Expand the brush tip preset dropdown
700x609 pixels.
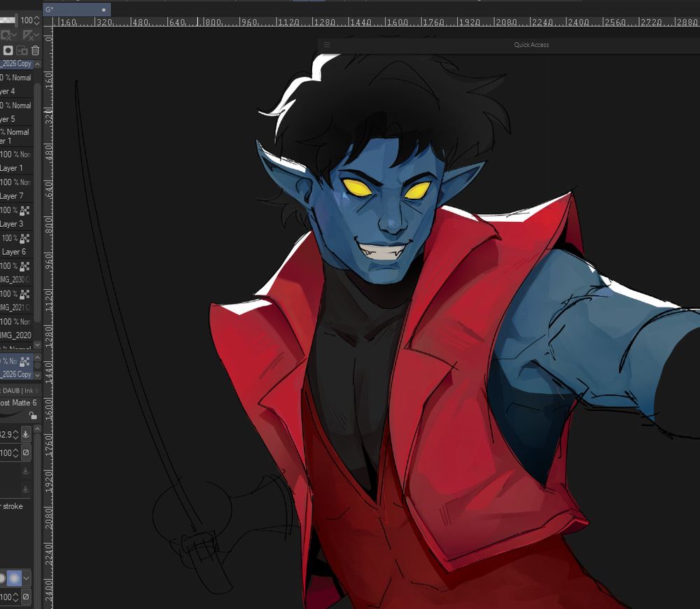pyautogui.click(x=27, y=578)
